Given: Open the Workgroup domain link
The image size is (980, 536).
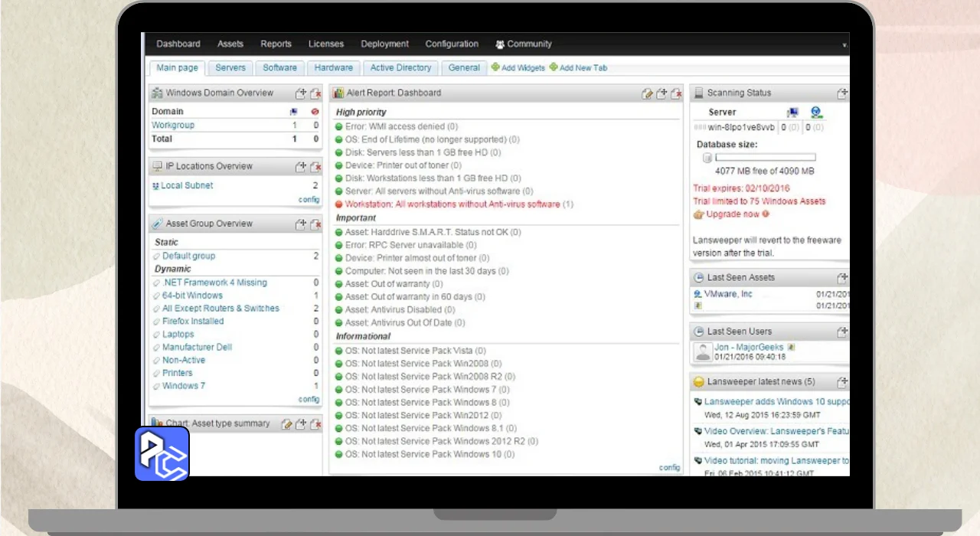Looking at the screenshot, I should click(x=173, y=125).
